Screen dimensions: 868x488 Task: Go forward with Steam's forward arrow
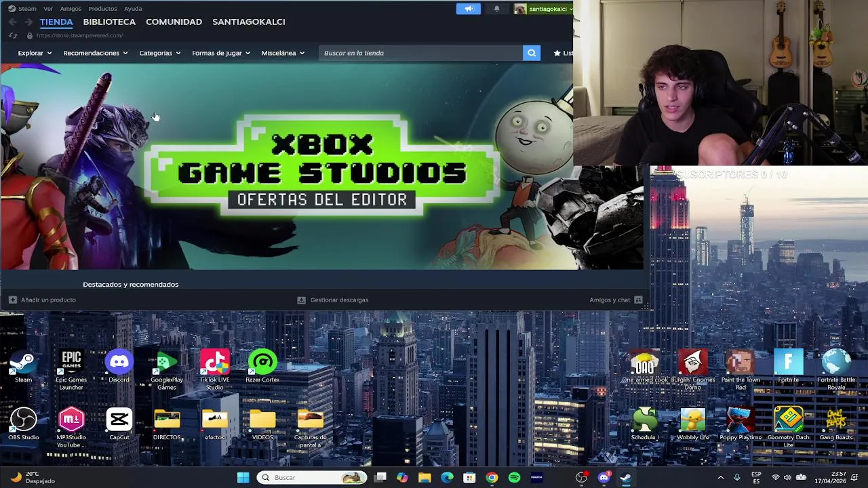coord(28,22)
